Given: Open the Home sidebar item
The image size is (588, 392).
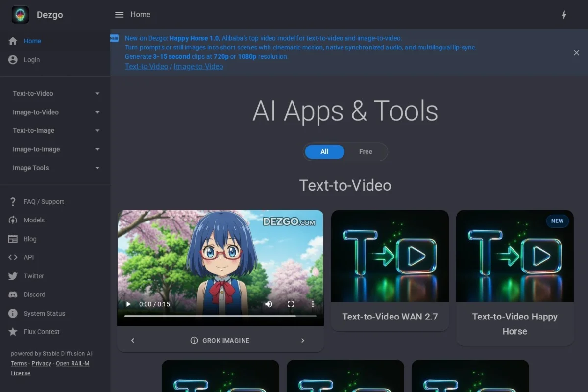Looking at the screenshot, I should click(55, 41).
